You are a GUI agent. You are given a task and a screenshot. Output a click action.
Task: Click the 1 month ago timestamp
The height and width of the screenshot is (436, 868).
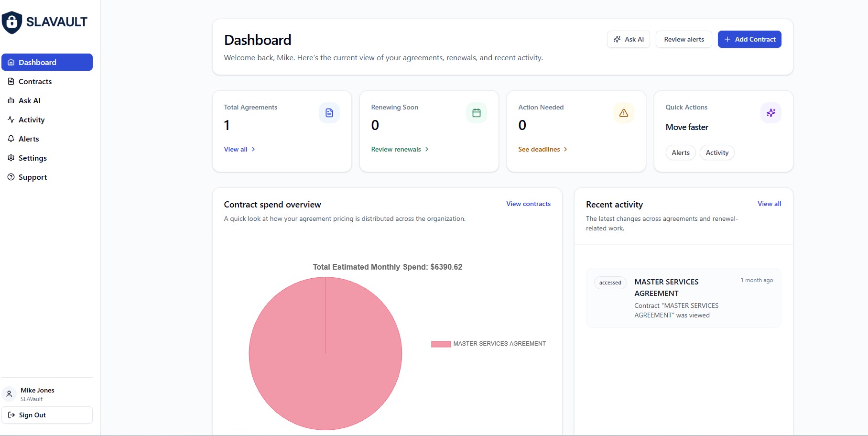point(757,280)
